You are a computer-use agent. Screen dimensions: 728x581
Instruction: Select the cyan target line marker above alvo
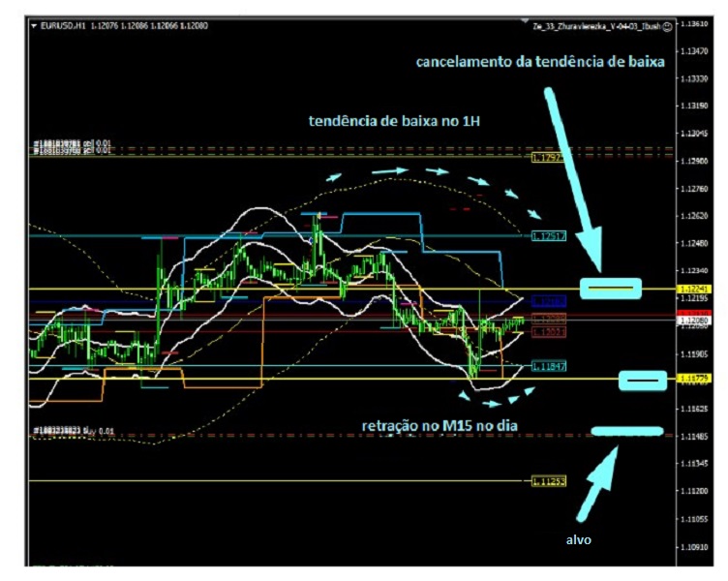[x=626, y=431]
